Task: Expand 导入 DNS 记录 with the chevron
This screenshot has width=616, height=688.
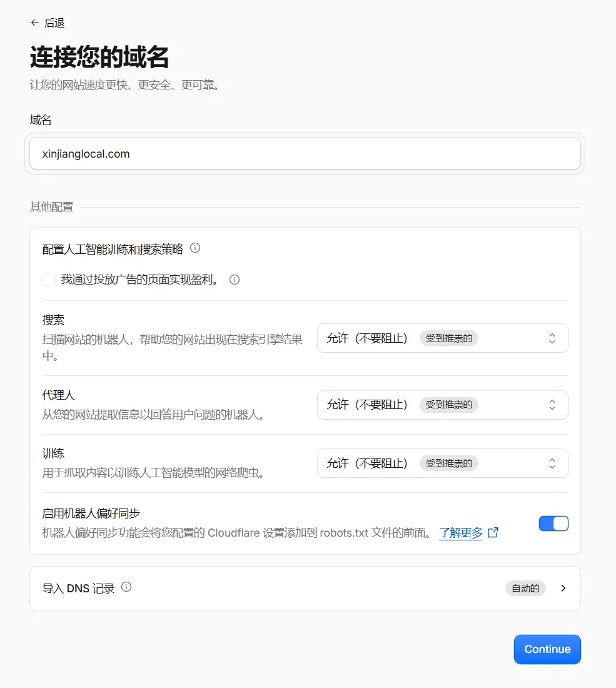Action: point(563,589)
